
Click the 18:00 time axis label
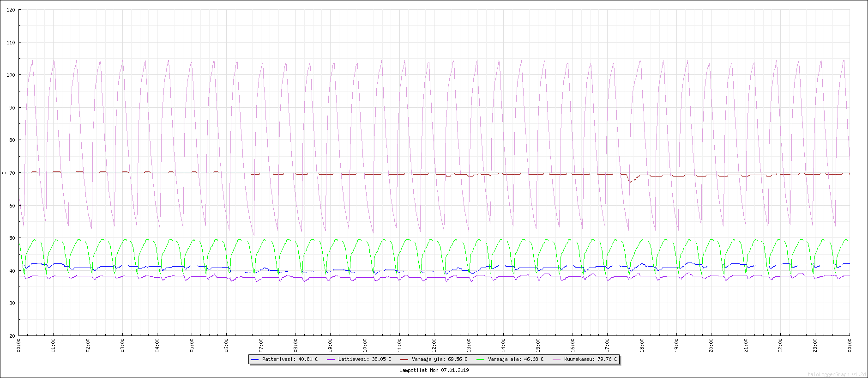pos(642,345)
